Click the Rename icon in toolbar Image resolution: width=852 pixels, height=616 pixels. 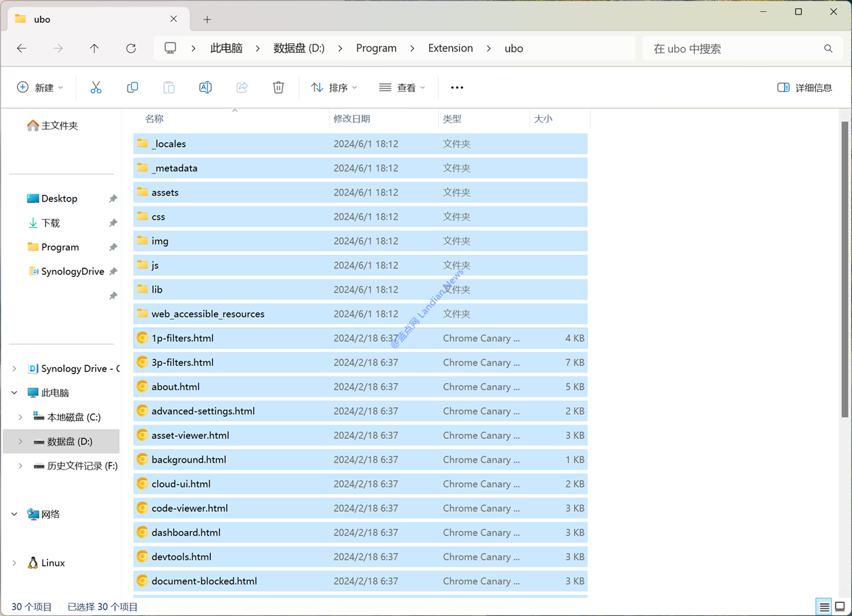point(206,87)
